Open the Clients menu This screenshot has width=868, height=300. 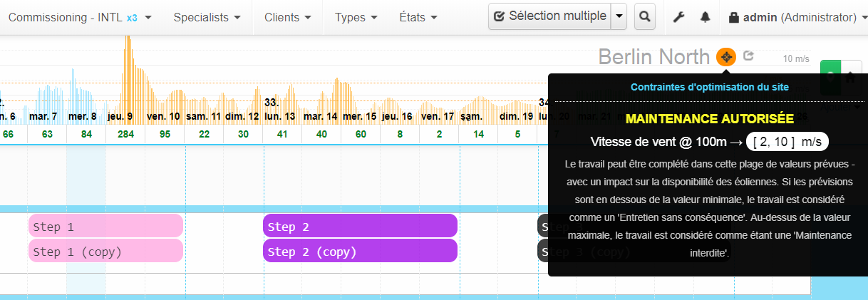tap(287, 17)
